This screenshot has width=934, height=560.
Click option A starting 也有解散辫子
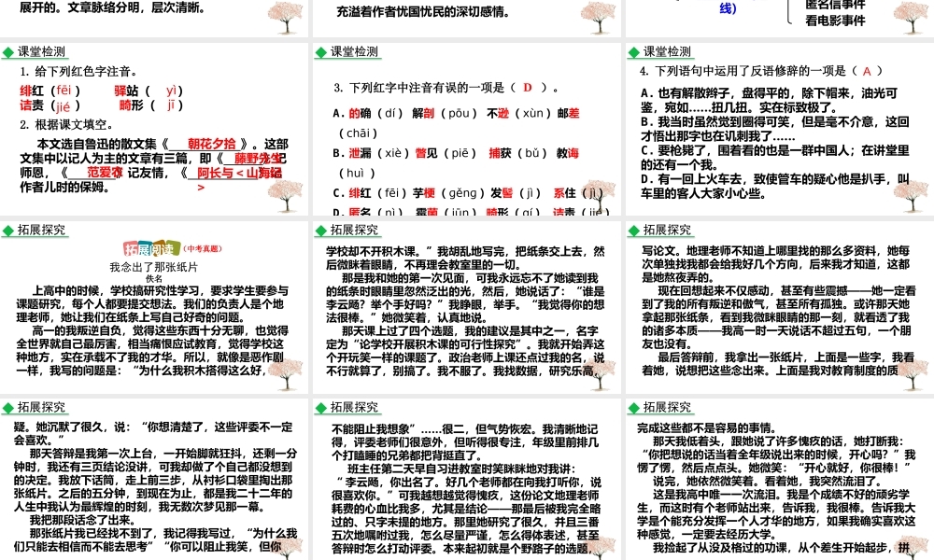point(769,101)
